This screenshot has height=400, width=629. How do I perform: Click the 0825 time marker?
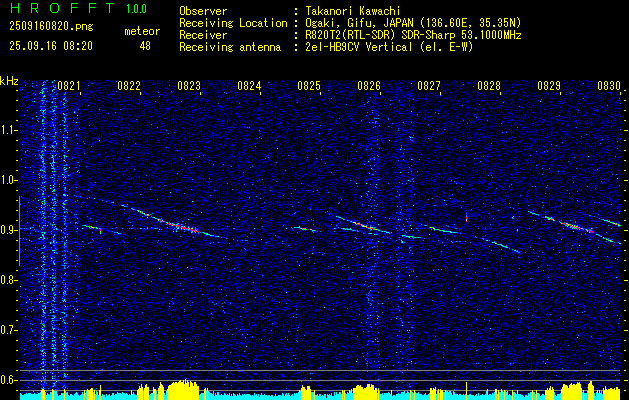[309, 86]
